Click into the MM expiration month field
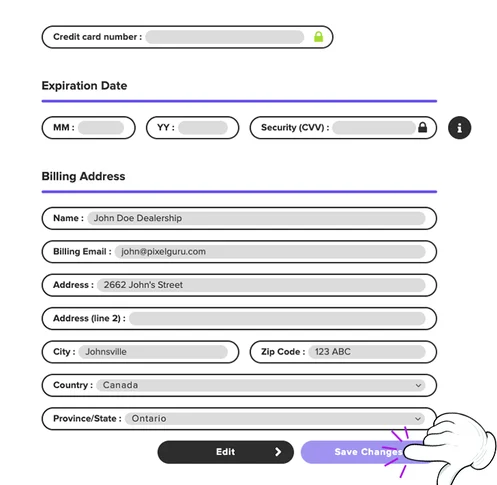The height and width of the screenshot is (485, 497). tap(101, 128)
